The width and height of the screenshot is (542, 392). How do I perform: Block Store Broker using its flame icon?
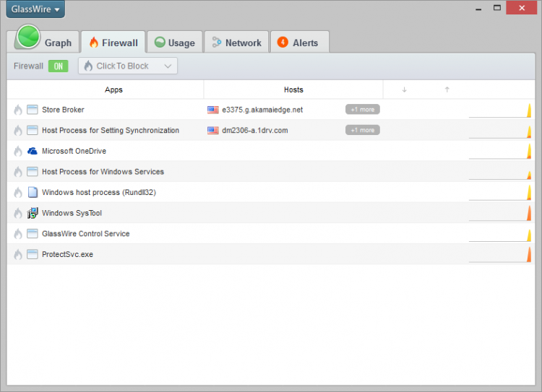18,110
